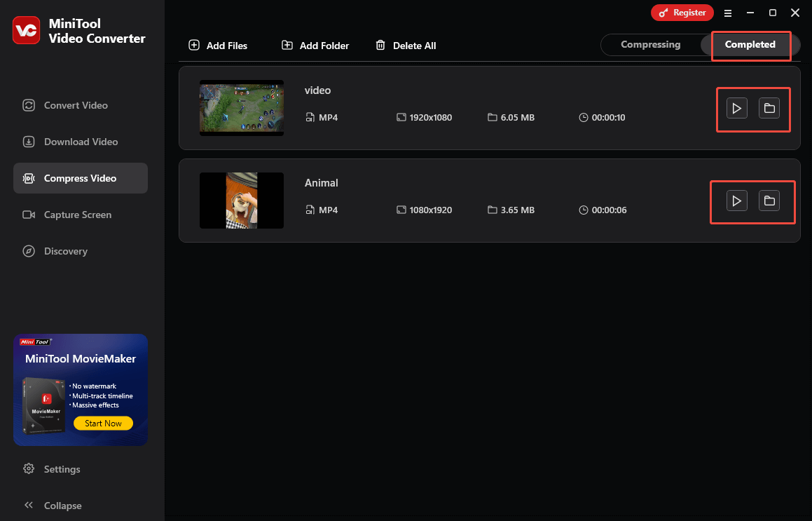Open Discovery section

(x=81, y=251)
